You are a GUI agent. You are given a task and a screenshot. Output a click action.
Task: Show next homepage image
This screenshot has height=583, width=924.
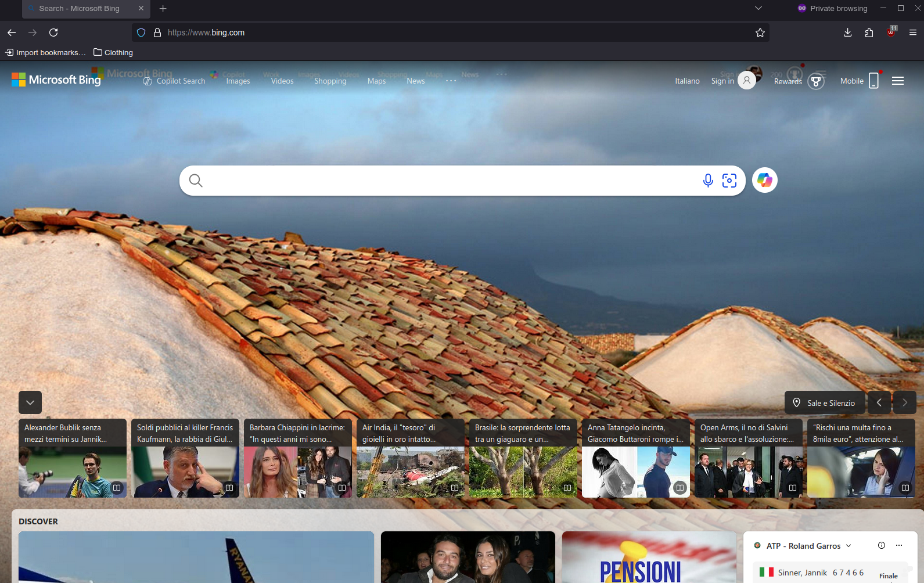905,402
